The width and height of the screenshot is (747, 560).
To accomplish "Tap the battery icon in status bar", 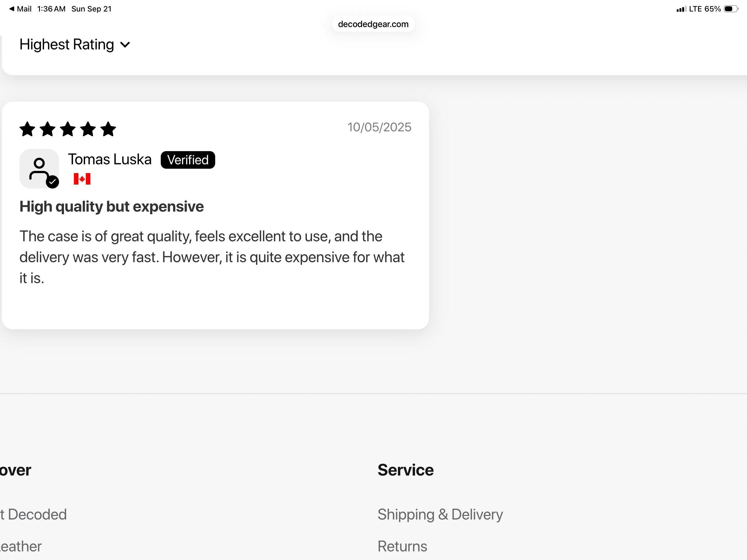I will click(730, 9).
